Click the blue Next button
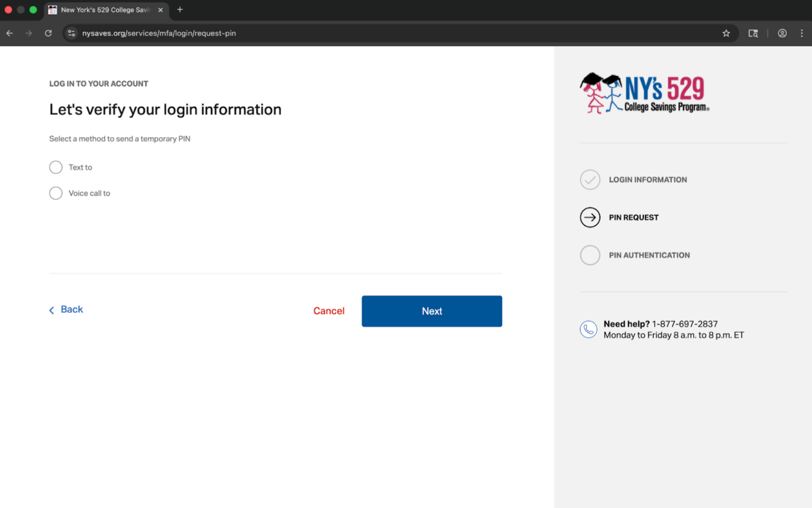Image resolution: width=812 pixels, height=508 pixels. click(432, 311)
